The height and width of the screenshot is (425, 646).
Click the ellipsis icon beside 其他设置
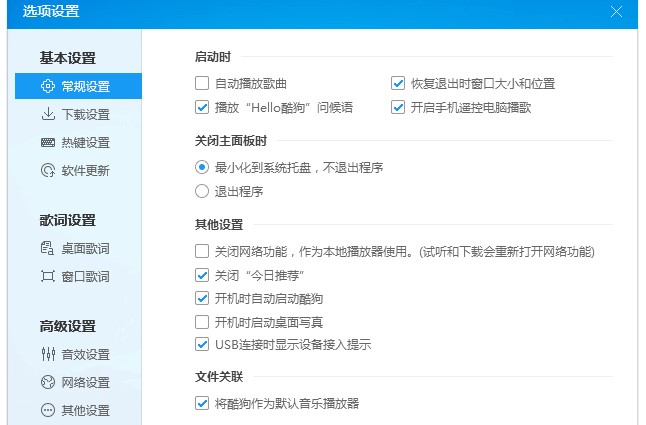pyautogui.click(x=48, y=410)
